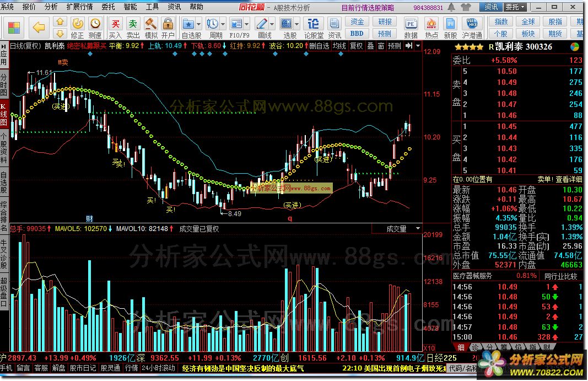Viewport: 588px width, 381px height.
Task: Click the 研报 research report button
Action: coord(385,22)
